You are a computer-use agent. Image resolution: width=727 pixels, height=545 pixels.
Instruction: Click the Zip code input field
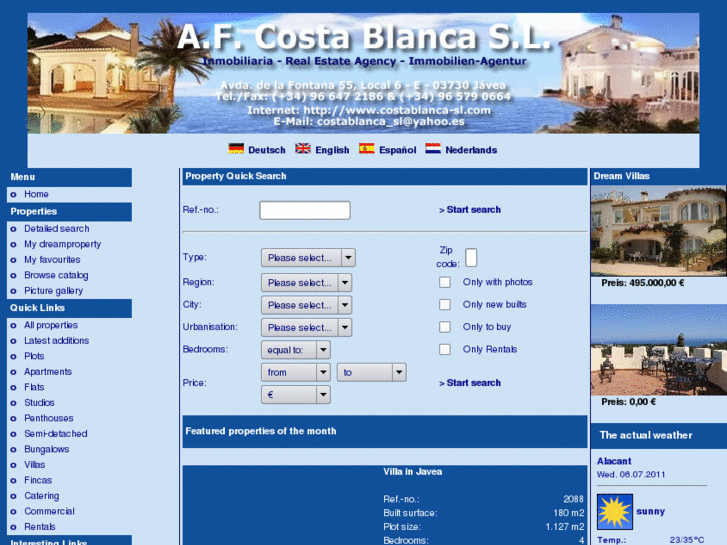pyautogui.click(x=471, y=257)
